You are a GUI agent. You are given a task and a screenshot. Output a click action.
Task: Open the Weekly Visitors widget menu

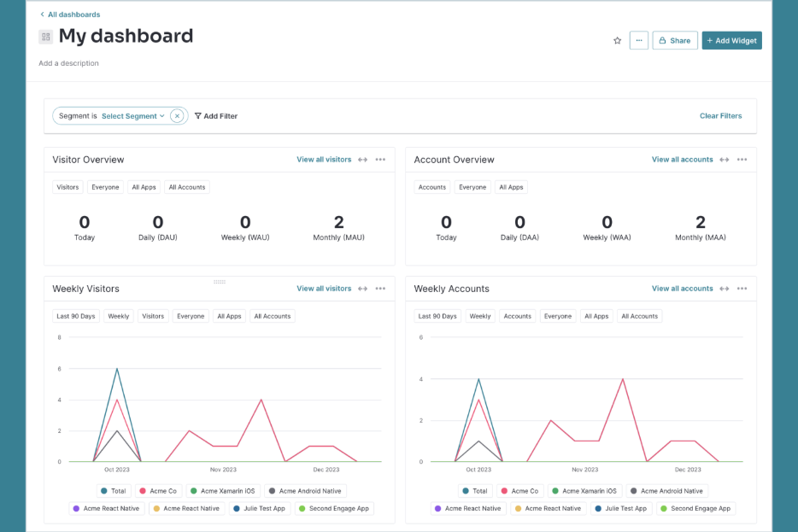click(x=379, y=289)
